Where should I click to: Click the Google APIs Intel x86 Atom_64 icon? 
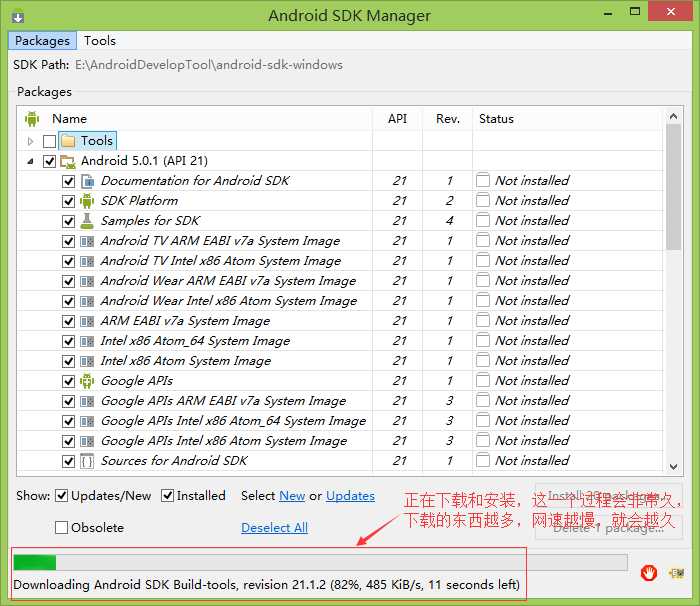(88, 421)
